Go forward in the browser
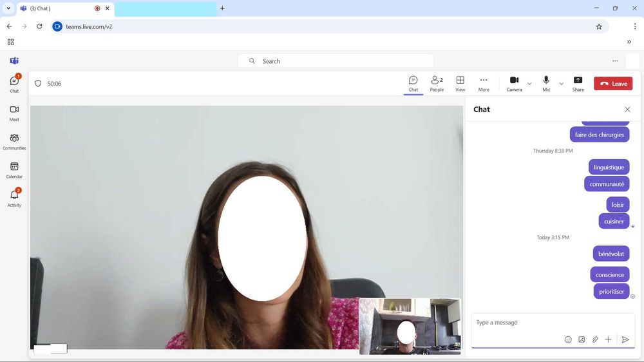This screenshot has height=362, width=644. coord(24,26)
